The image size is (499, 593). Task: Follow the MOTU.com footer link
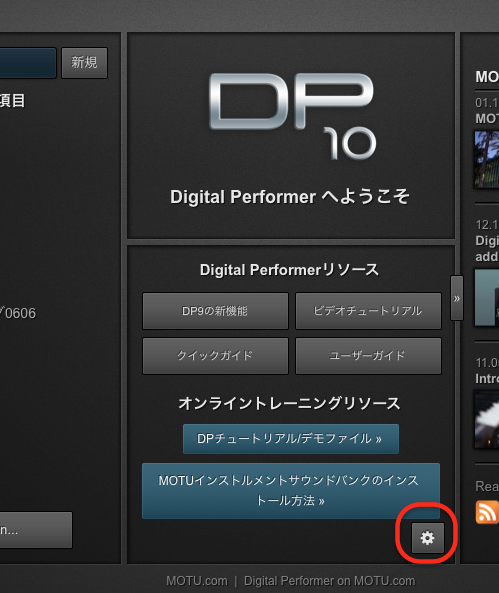tap(197, 581)
